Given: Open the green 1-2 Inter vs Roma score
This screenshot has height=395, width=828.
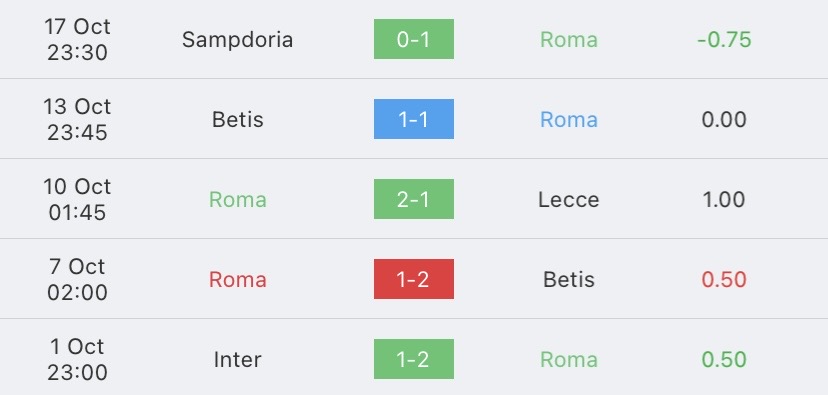Looking at the screenshot, I should coord(413,359).
